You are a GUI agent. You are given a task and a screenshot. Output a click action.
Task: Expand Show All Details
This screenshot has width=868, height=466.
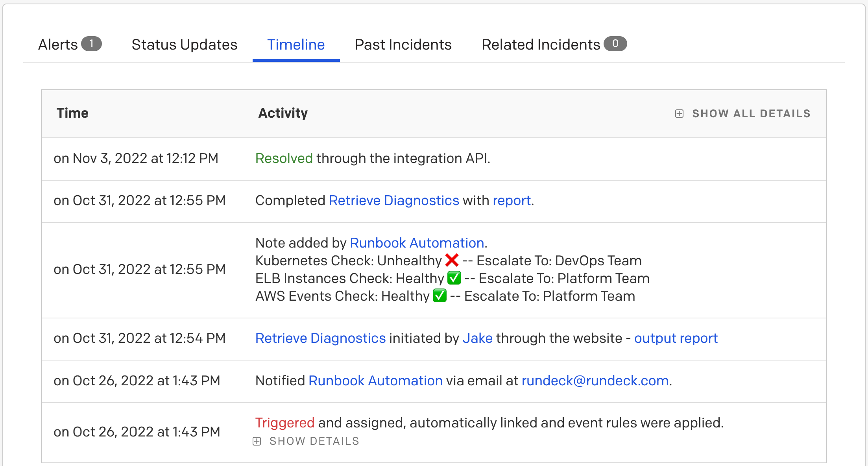[751, 113]
